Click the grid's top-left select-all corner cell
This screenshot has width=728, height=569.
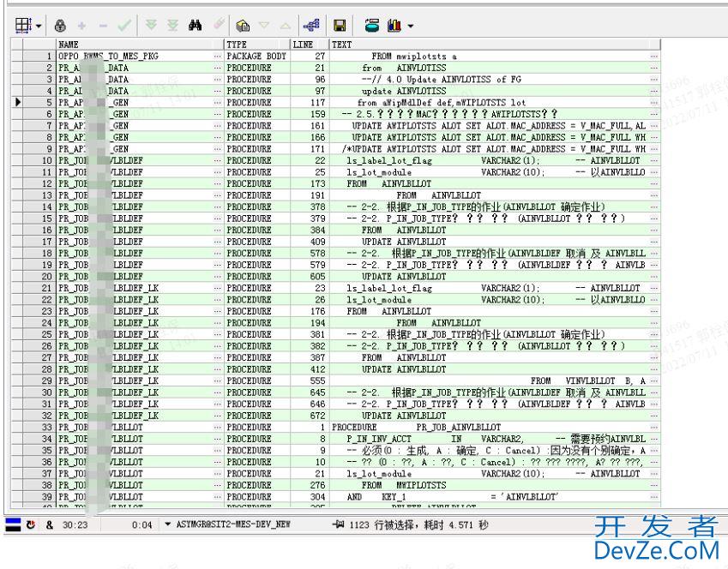pos(16,45)
